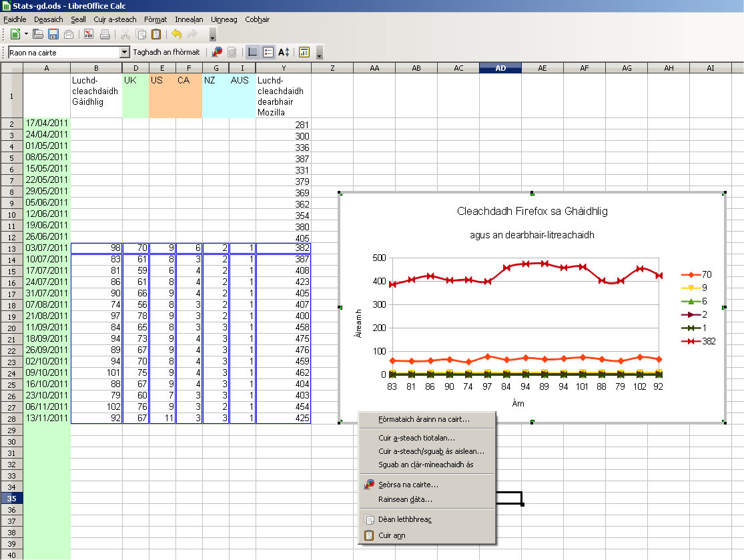This screenshot has width=744, height=560.
Task: Click the Print icon in toolbar
Action: 105,34
